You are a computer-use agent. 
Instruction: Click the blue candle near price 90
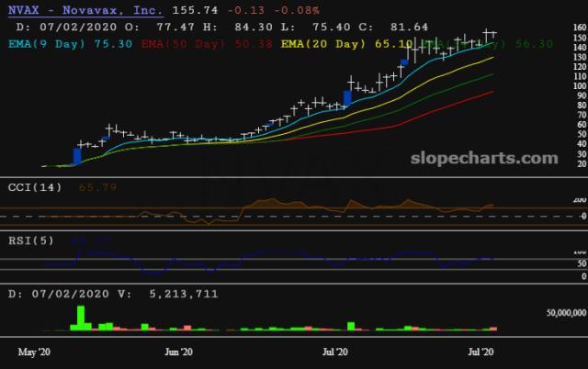tap(348, 97)
